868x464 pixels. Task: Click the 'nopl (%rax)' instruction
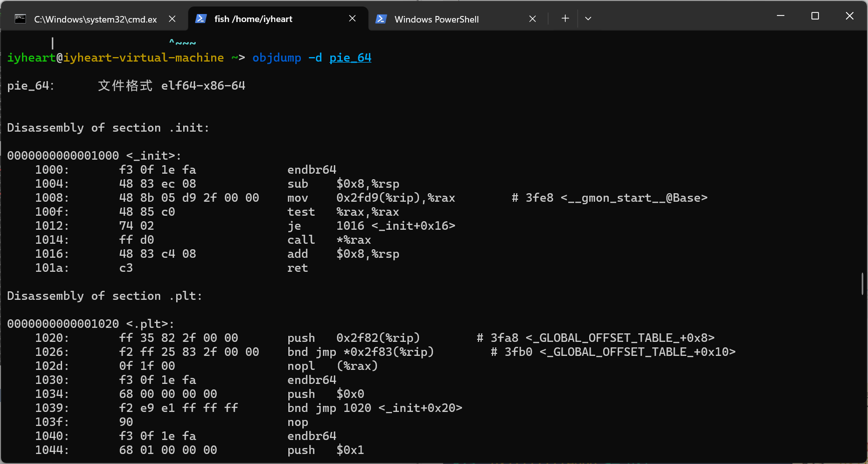[333, 366]
